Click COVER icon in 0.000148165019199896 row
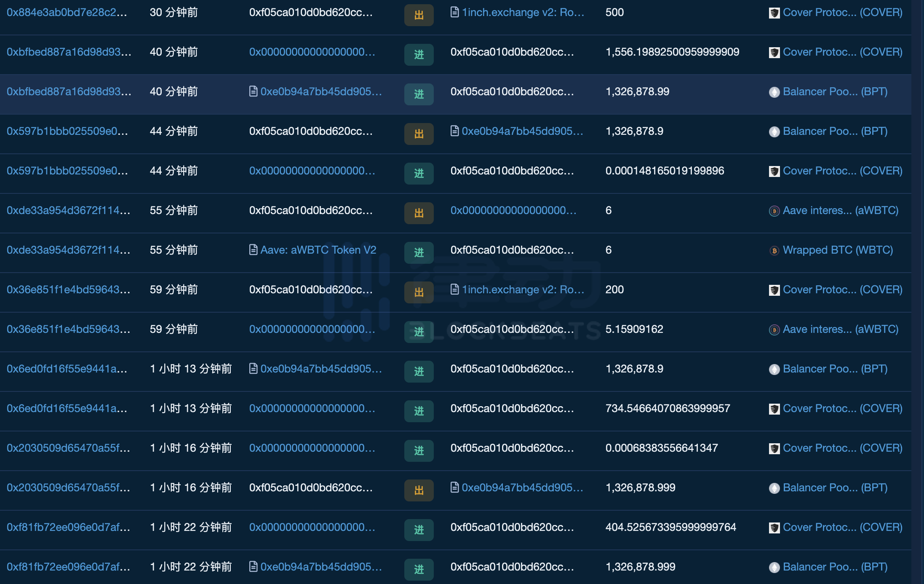924x584 pixels. [x=774, y=171]
